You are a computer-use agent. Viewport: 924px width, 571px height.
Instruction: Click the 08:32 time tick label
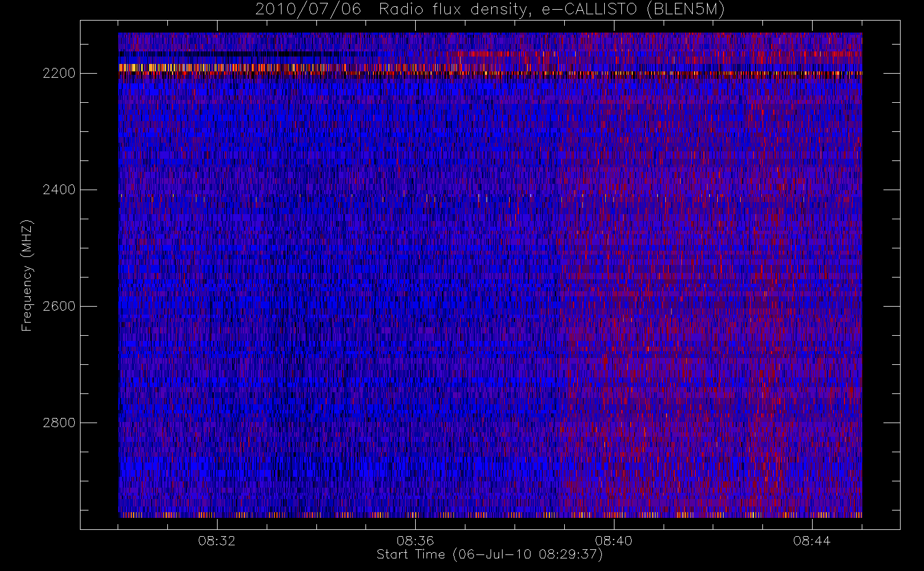click(217, 540)
